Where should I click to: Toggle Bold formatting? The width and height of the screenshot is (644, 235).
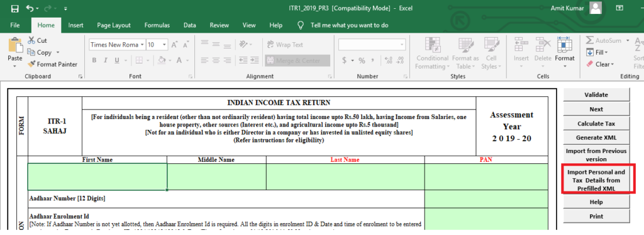[x=94, y=60]
